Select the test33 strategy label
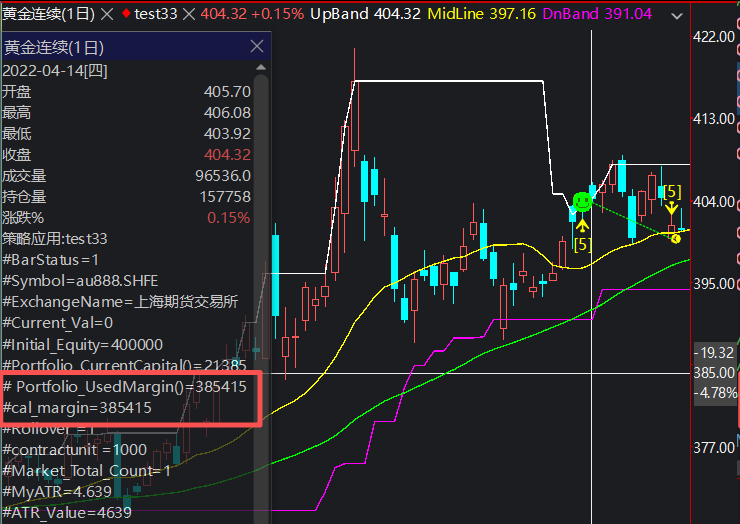Viewport: 740px width, 524px height. (156, 15)
